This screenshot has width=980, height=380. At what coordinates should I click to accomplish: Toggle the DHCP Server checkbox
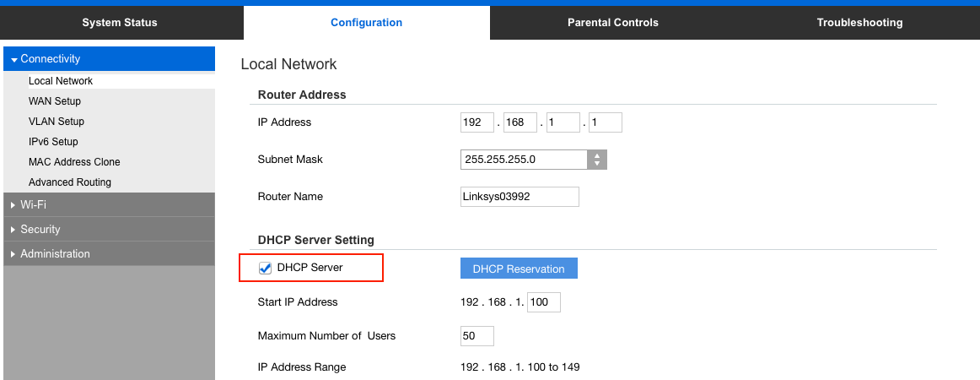click(x=265, y=268)
